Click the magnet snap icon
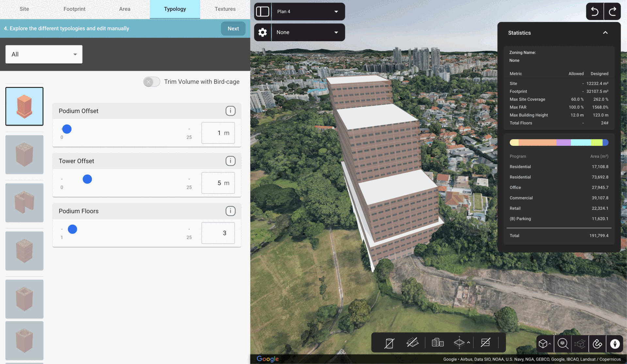627x364 pixels. point(597,343)
